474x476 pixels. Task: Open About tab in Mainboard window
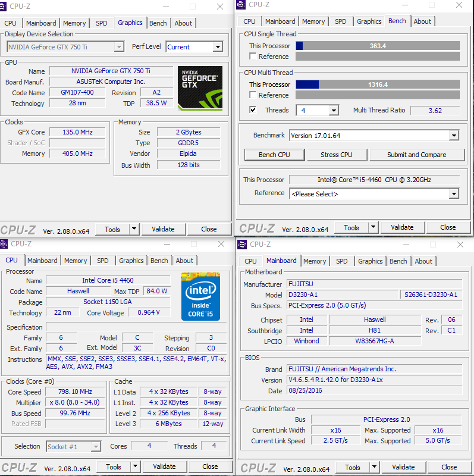(423, 261)
